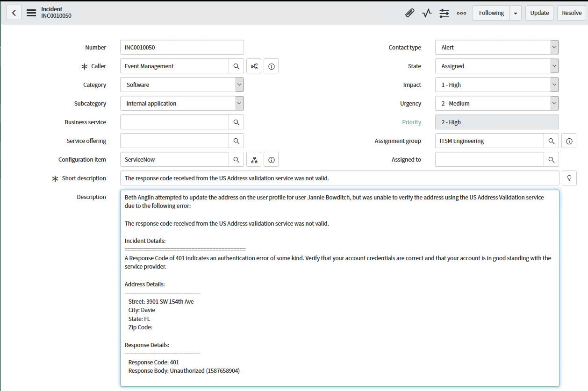Open the Contact type dropdown
Viewport: 588px width, 391px height.
554,47
